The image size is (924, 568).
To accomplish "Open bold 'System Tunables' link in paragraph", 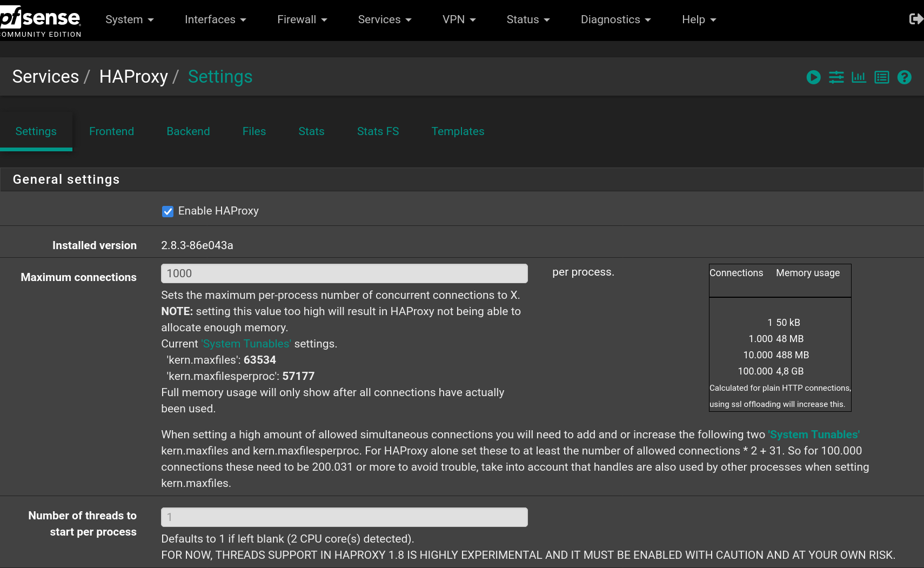I will pyautogui.click(x=814, y=435).
